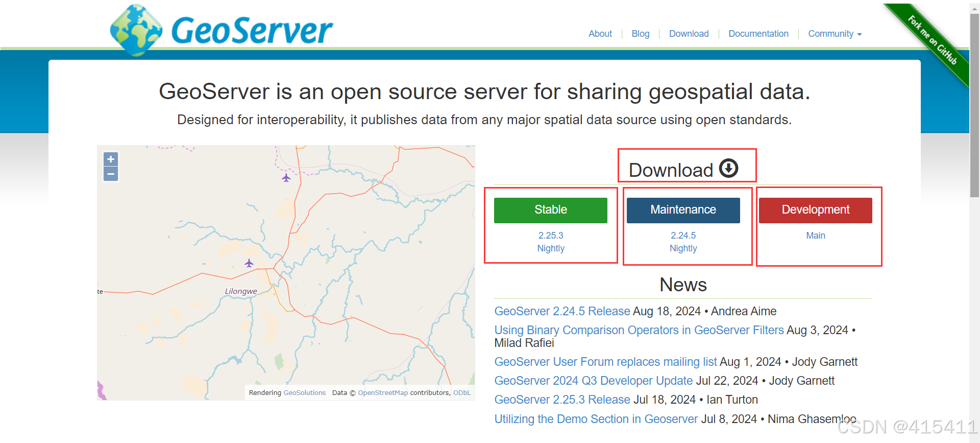
Task: Zoom out on the map
Action: [111, 174]
